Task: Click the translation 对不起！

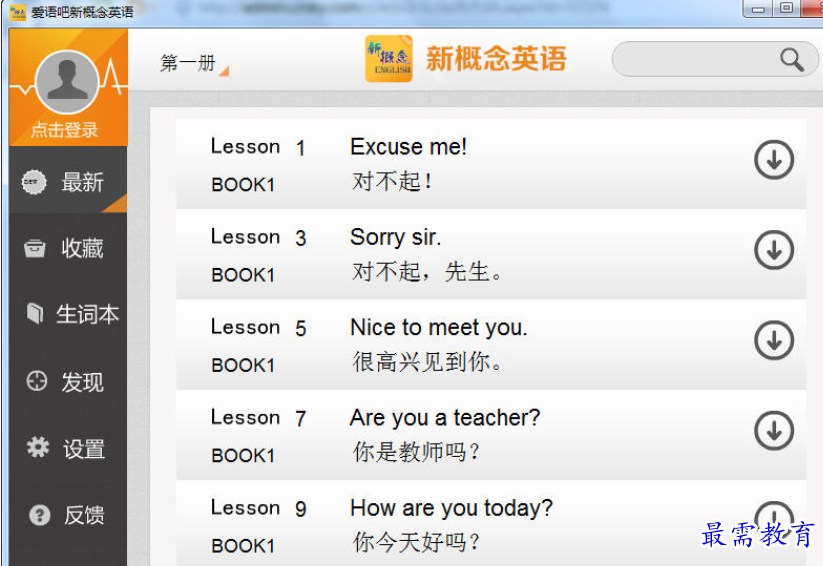Action: (x=393, y=182)
